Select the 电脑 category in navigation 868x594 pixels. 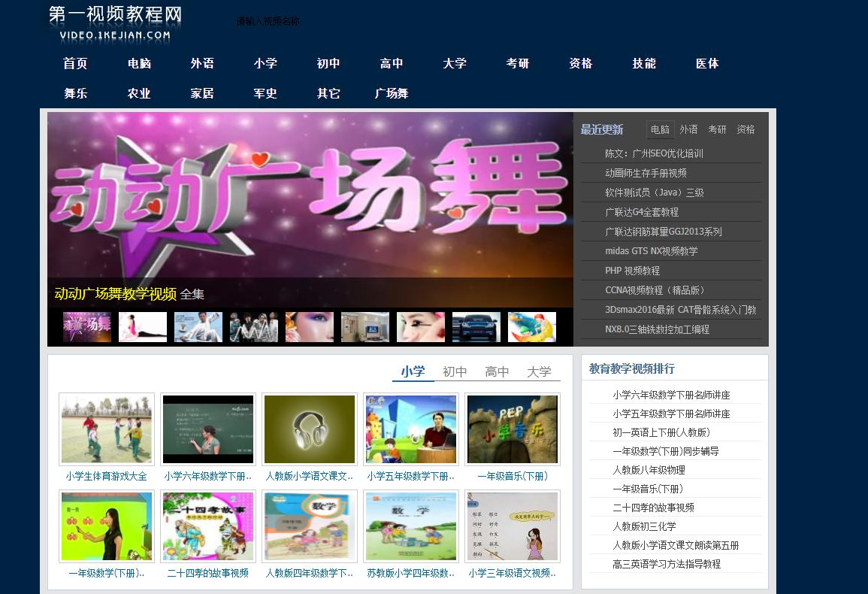(138, 63)
